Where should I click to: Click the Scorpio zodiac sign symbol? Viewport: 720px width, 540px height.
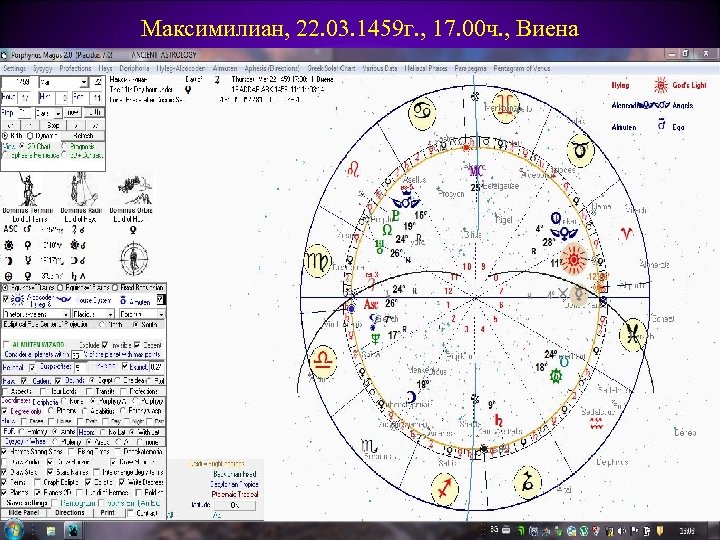369,445
